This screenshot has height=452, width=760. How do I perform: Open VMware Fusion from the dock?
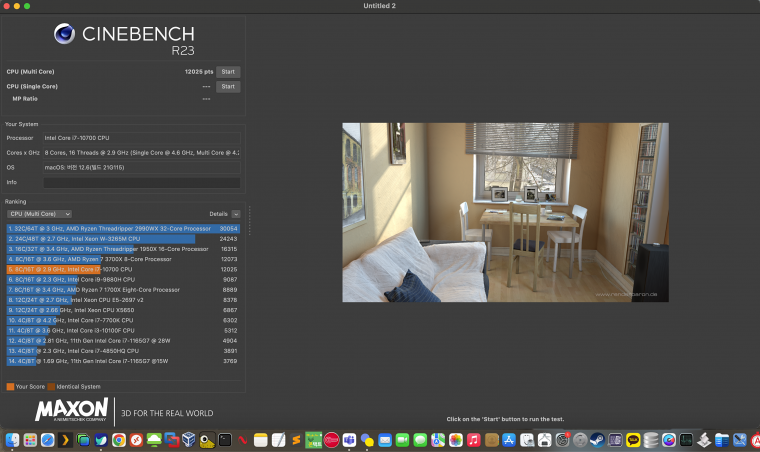tap(172, 440)
